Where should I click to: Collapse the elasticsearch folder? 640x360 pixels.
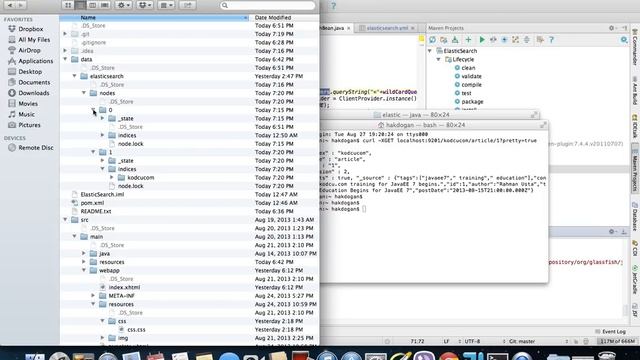[x=75, y=76]
